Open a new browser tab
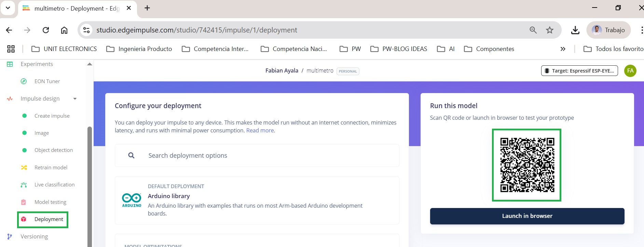The height and width of the screenshot is (247, 644). [147, 8]
